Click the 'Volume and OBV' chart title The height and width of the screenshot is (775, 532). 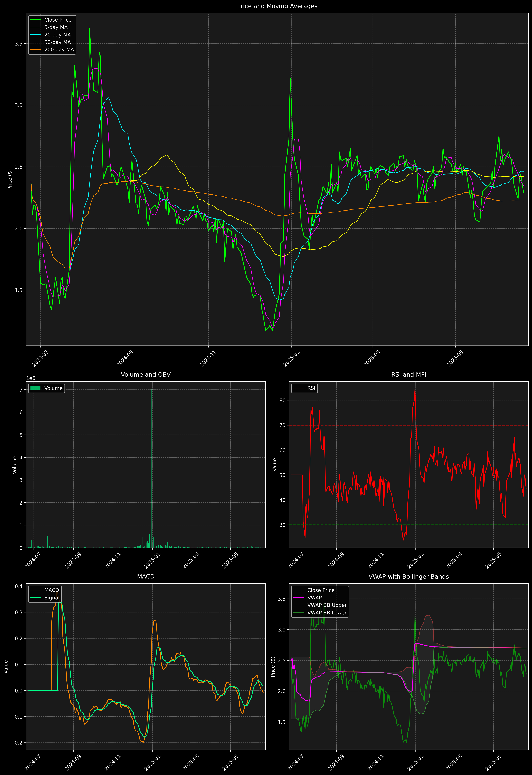(146, 374)
